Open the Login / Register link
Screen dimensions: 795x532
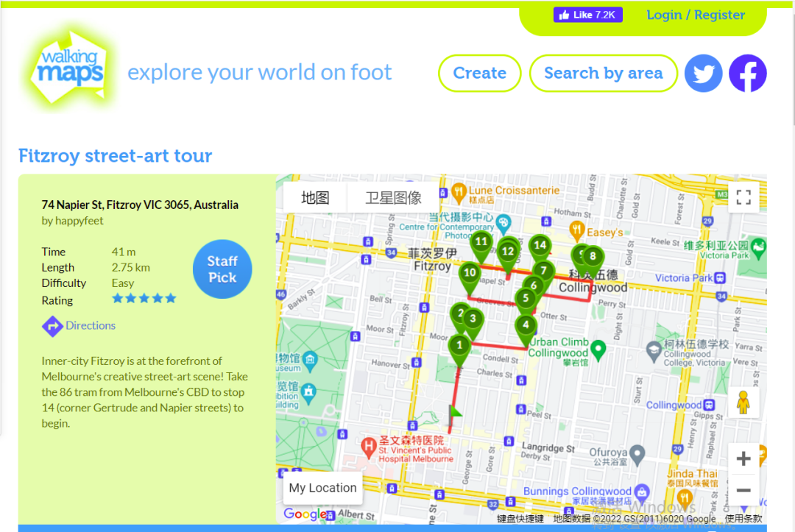tap(696, 15)
